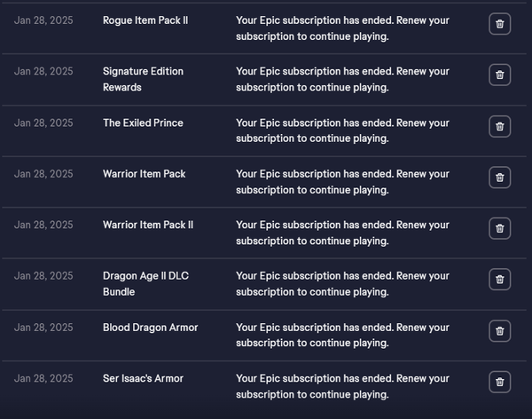This screenshot has height=419, width=532.
Task: Click trash icon beside Ser Isaac's Armor
Action: 499,382
